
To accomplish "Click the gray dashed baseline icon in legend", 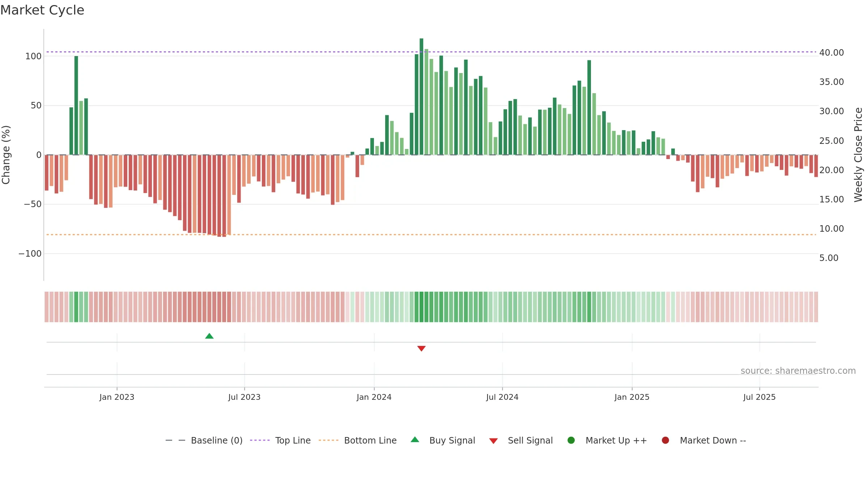I will click(175, 440).
